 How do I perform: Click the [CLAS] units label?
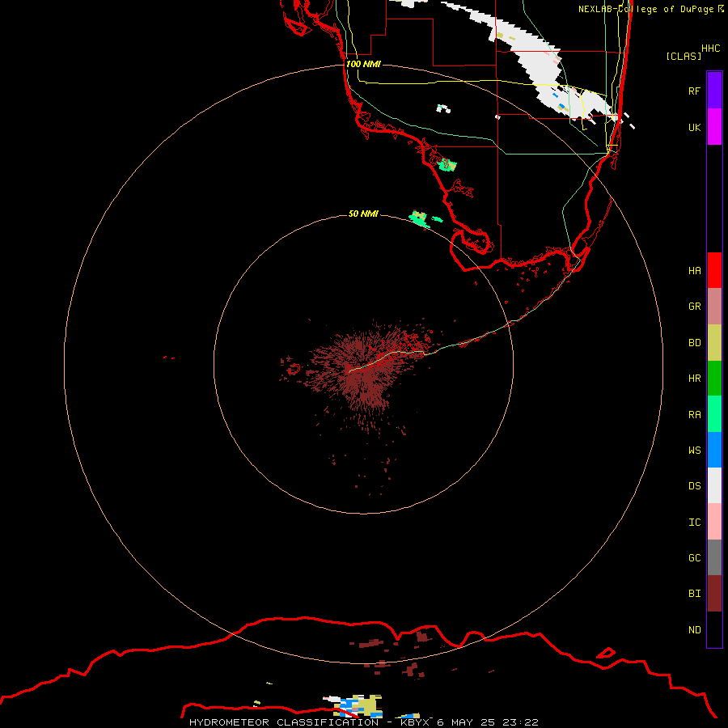[x=684, y=56]
